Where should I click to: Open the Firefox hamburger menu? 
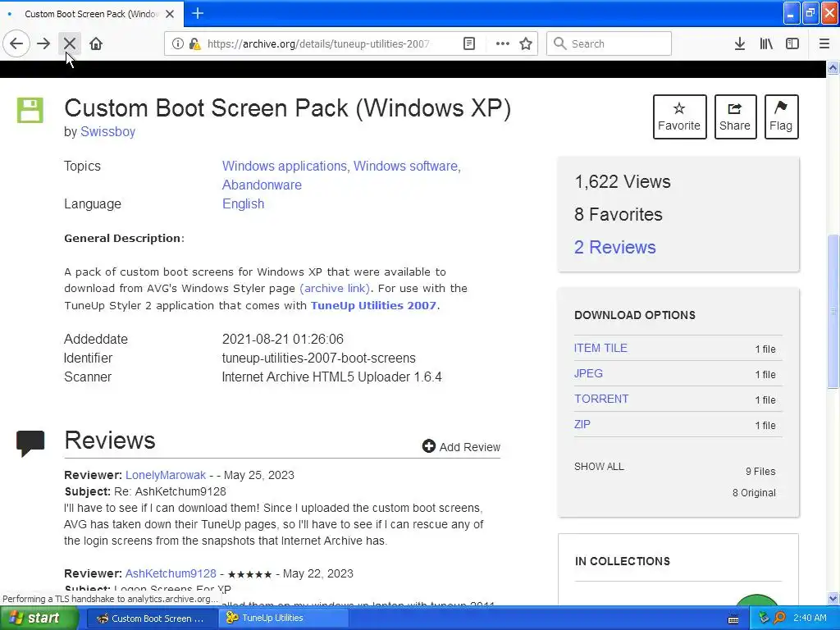pos(824,43)
